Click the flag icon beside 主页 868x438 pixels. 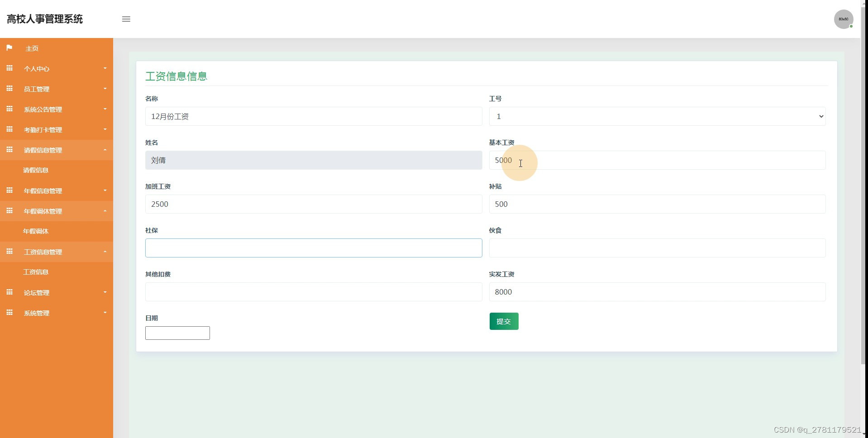point(9,48)
